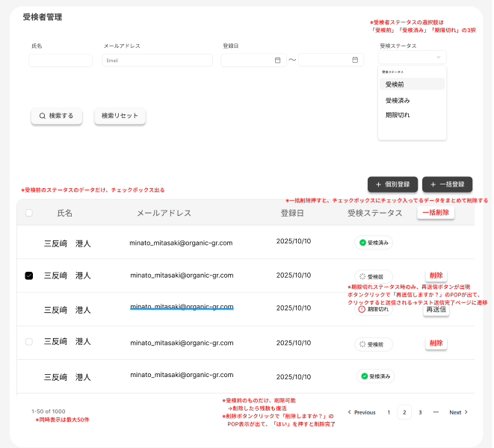Toggle the select-all checkbox in table header
The width and height of the screenshot is (494, 448).
[29, 213]
